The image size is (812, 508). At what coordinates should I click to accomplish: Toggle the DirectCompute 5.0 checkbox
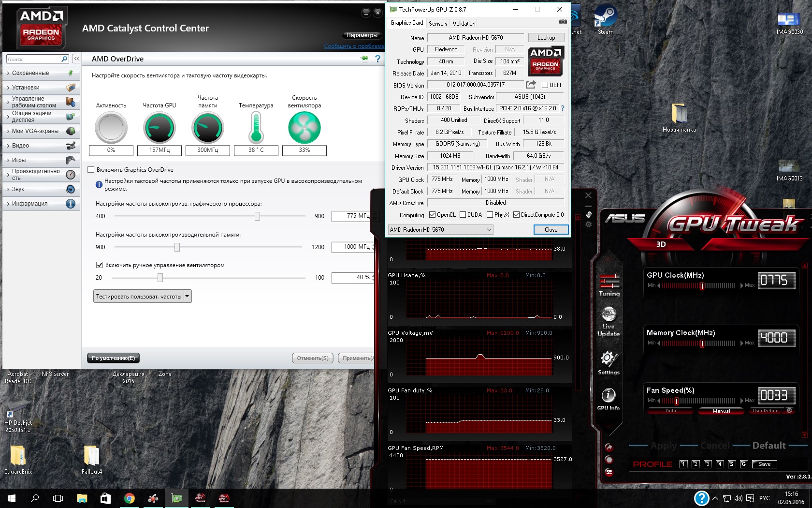[x=516, y=215]
